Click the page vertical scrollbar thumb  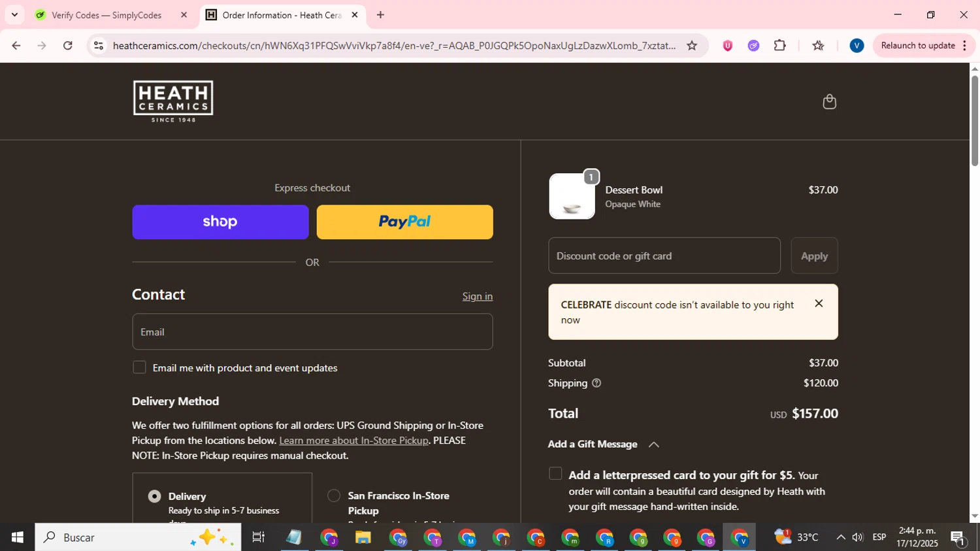[975, 121]
